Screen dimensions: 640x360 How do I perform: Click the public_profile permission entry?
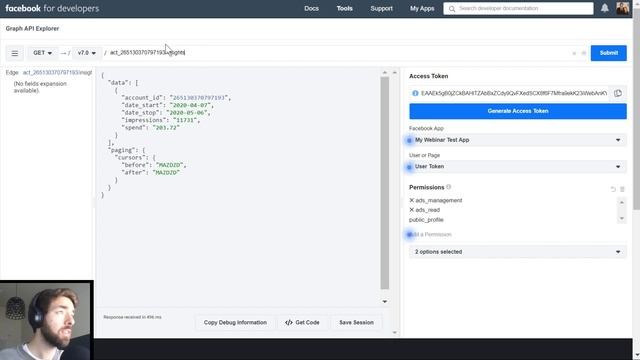click(x=426, y=220)
